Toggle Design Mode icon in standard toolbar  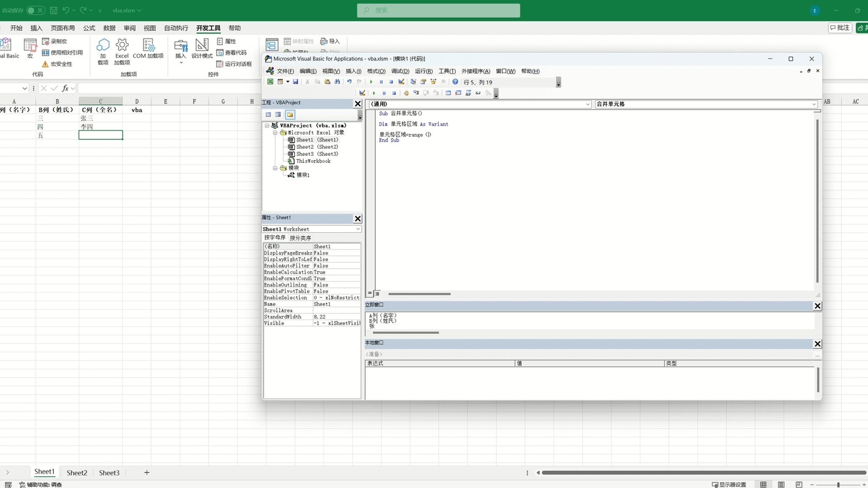[x=401, y=82]
